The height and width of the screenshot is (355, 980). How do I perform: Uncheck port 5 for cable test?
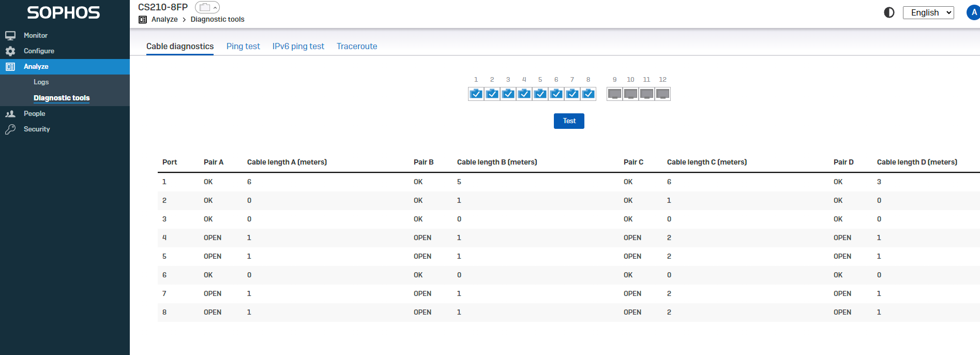point(540,94)
